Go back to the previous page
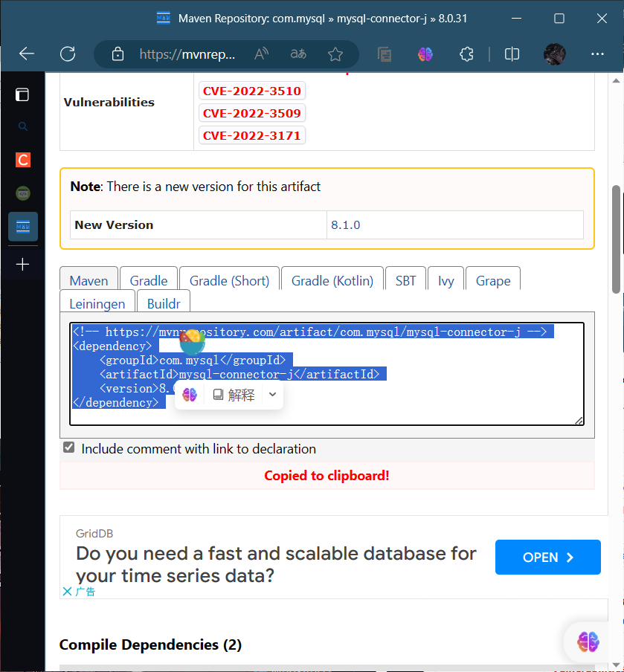Screen dimensions: 624x672 (x=27, y=54)
